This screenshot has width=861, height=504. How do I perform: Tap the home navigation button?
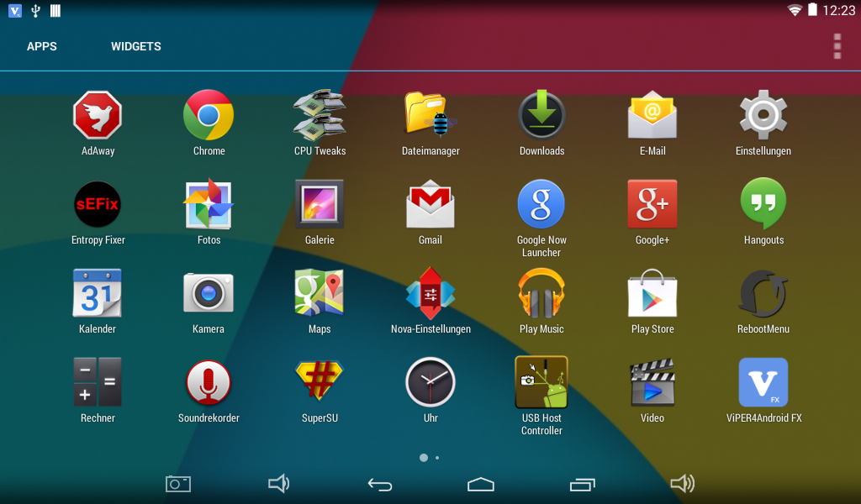480,484
